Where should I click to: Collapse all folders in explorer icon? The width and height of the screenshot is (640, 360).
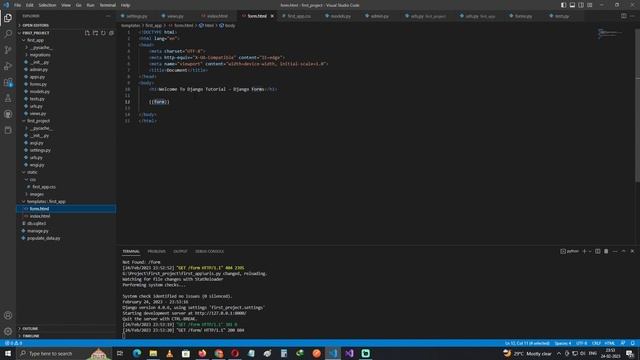tap(111, 33)
